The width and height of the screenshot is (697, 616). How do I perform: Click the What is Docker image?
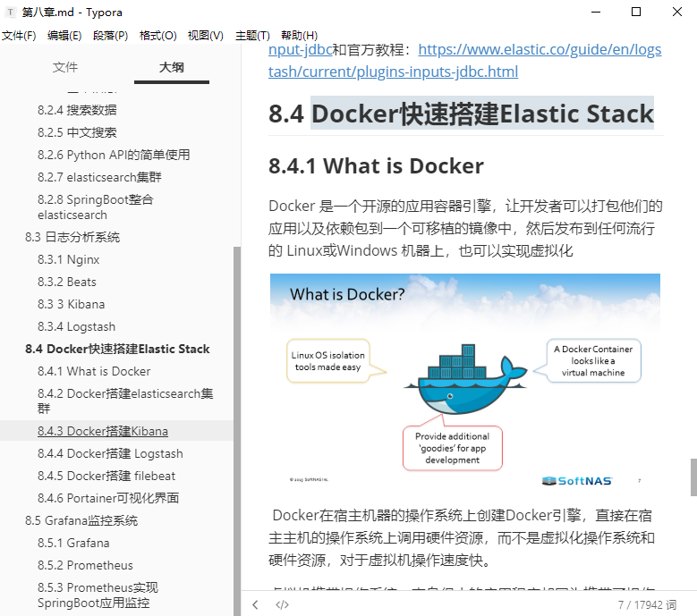tap(465, 382)
